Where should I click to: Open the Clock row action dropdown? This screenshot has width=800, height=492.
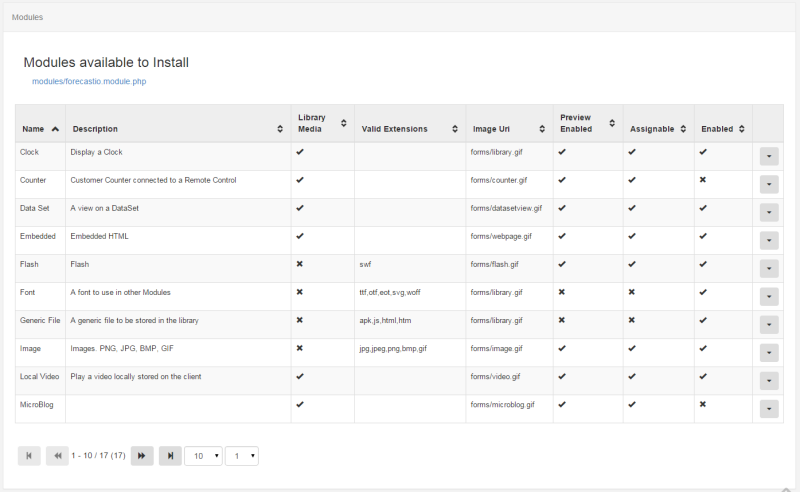pyautogui.click(x=769, y=156)
